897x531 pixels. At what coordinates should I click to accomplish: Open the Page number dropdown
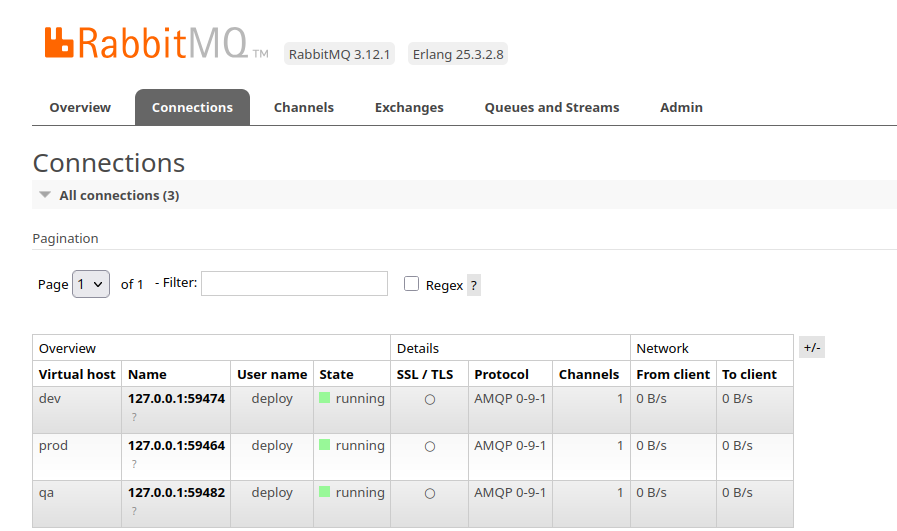[x=91, y=284]
